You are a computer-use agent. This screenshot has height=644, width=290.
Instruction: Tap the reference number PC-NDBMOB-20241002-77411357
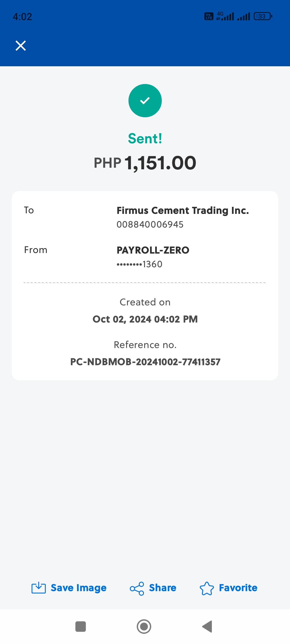pyautogui.click(x=145, y=362)
